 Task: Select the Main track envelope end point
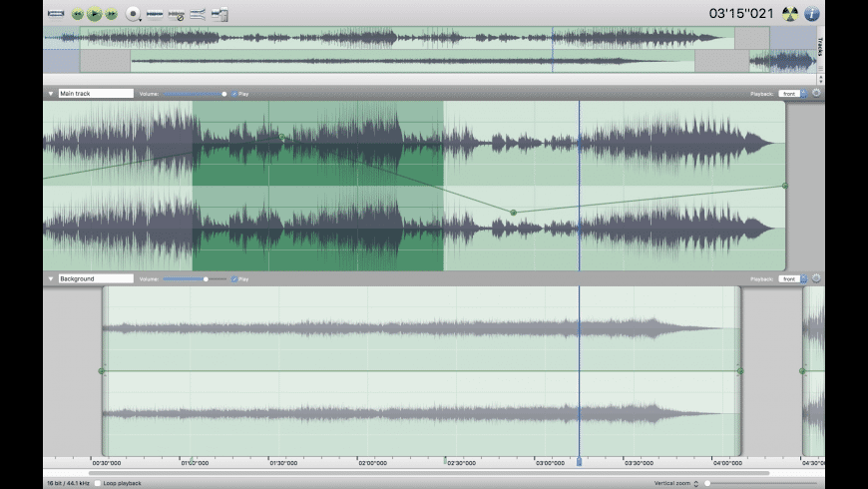(x=785, y=186)
